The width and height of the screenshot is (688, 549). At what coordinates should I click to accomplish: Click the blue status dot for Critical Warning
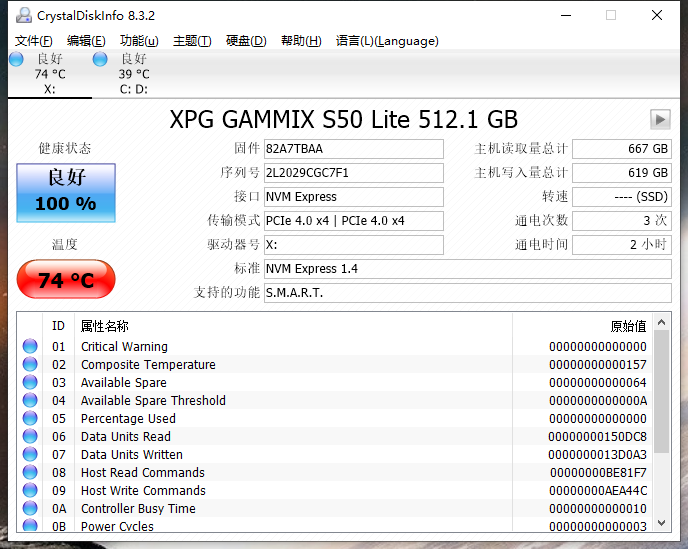tap(30, 346)
